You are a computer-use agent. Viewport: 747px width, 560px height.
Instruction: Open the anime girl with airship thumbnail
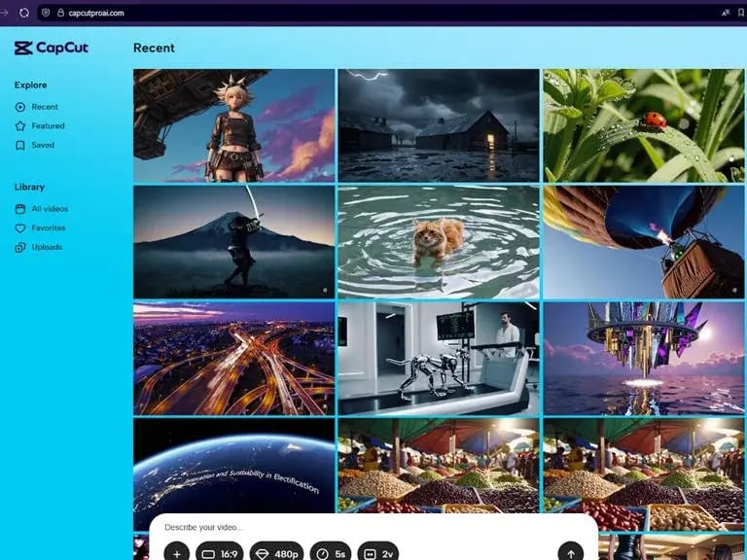(233, 125)
